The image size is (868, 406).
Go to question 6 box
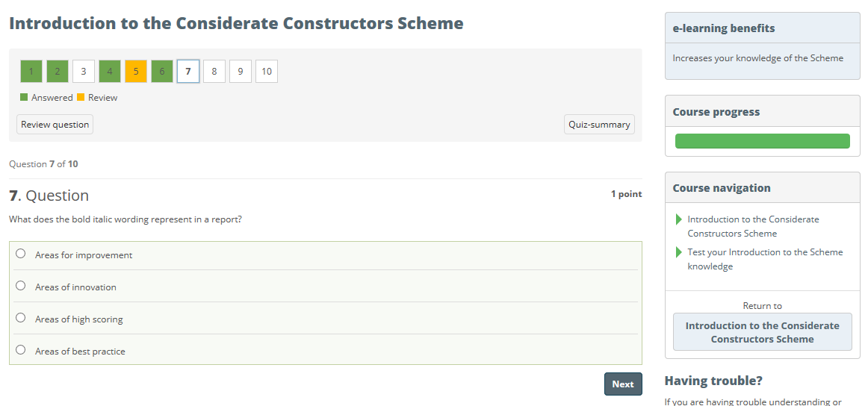pos(162,72)
